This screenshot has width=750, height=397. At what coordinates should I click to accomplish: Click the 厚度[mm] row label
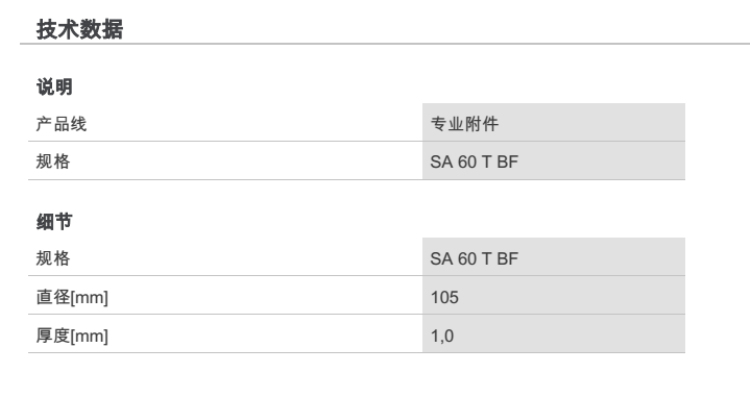72,336
